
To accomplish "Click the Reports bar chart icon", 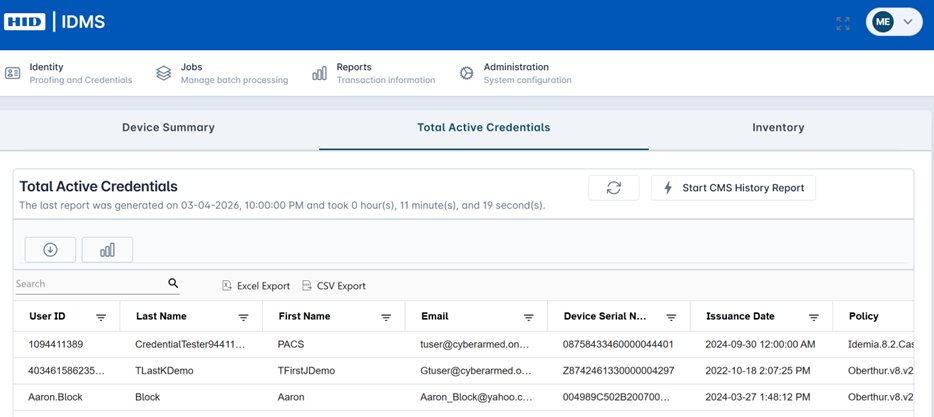I will point(319,73).
